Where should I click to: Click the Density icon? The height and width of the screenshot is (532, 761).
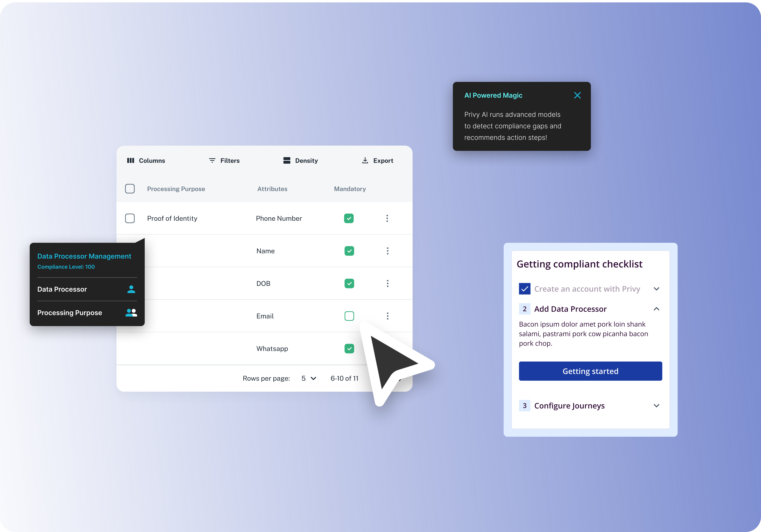(x=287, y=160)
